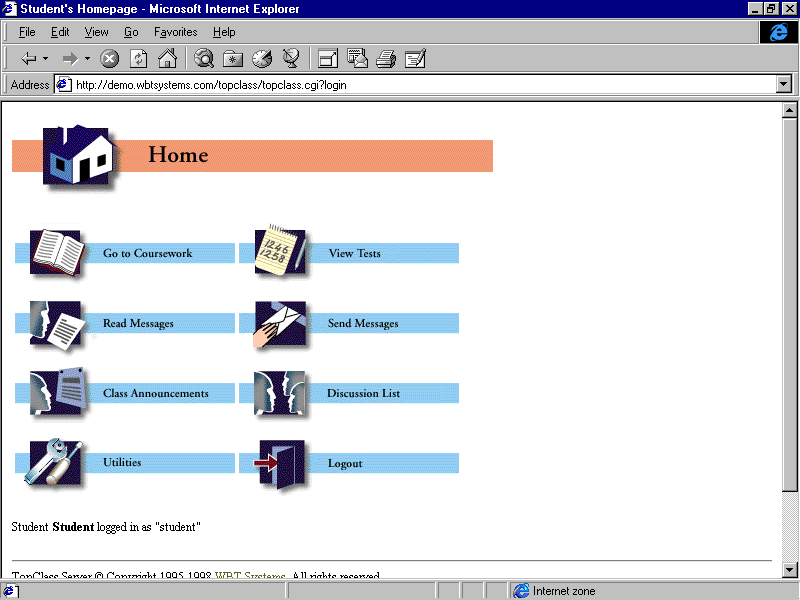800x600 pixels.
Task: Click the Print toolbar icon
Action: (x=386, y=59)
